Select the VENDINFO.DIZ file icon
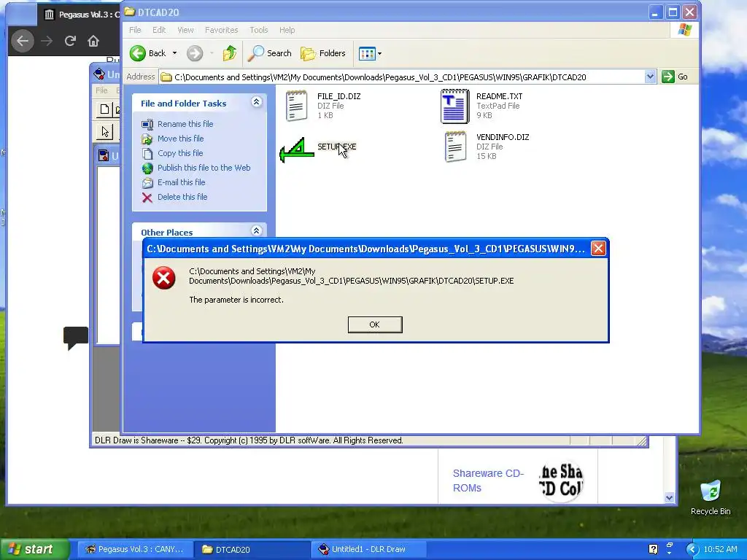747x560 pixels. (x=455, y=147)
